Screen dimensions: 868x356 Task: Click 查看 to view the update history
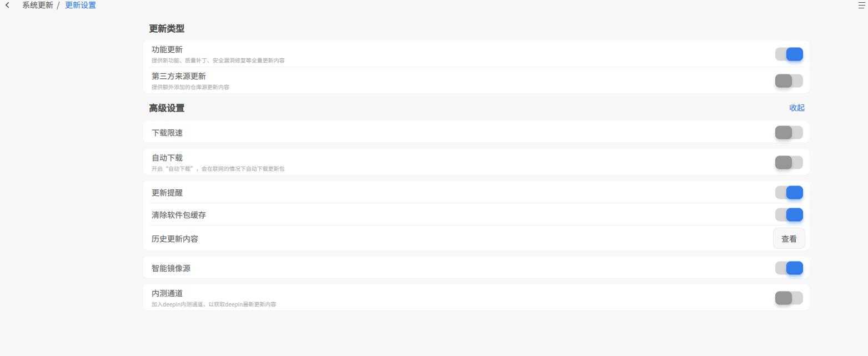pyautogui.click(x=789, y=238)
